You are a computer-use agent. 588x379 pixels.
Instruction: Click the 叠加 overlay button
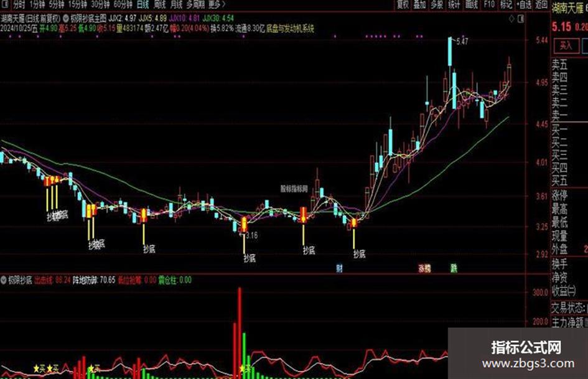pyautogui.click(x=419, y=4)
